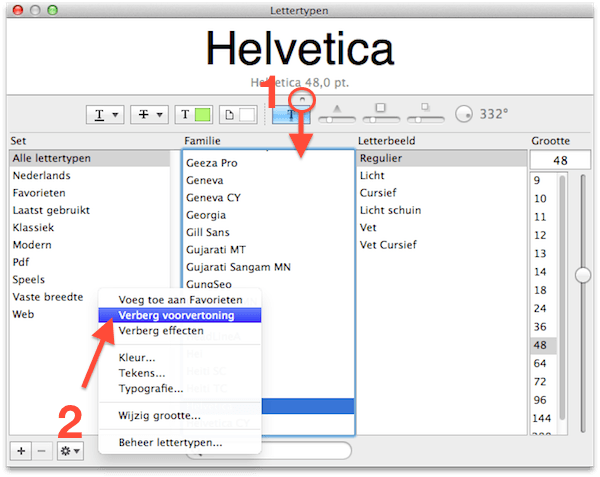This screenshot has width=600, height=477.
Task: Choose Wijzig grootte... menu item
Action: [x=180, y=415]
